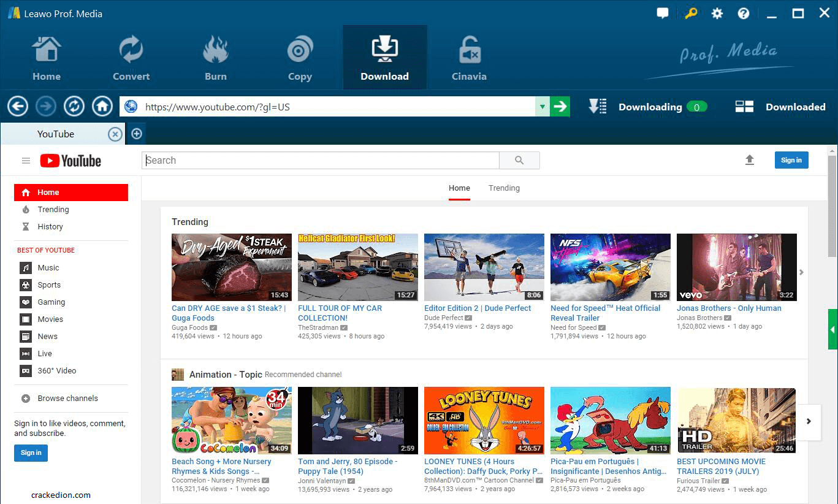This screenshot has height=504, width=838.
Task: Show next Animation videos with arrow
Action: coord(809,421)
